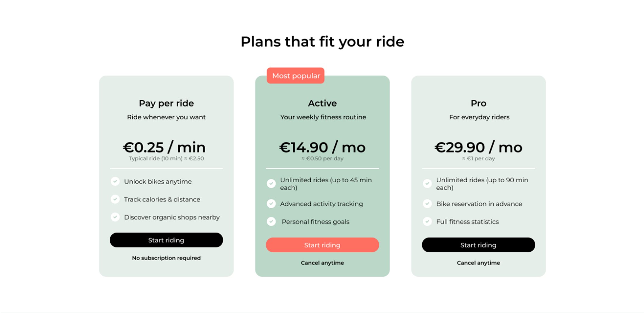Select the Pay per ride plan title
Viewport: 644px width, 313px height.
click(x=166, y=103)
